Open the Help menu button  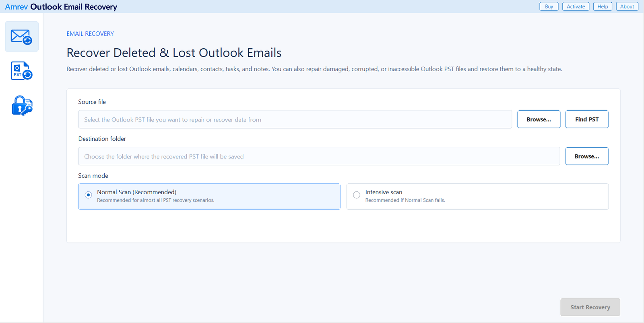pyautogui.click(x=603, y=6)
